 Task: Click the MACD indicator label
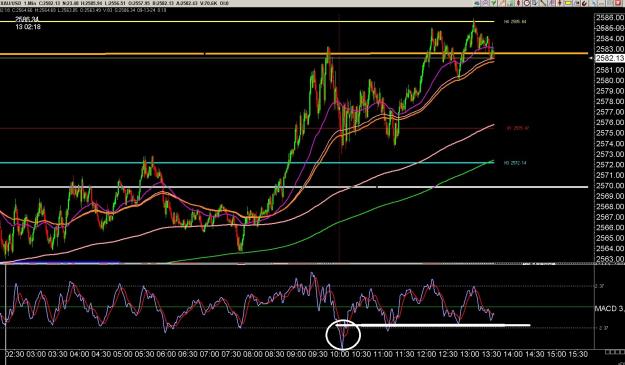(609, 308)
